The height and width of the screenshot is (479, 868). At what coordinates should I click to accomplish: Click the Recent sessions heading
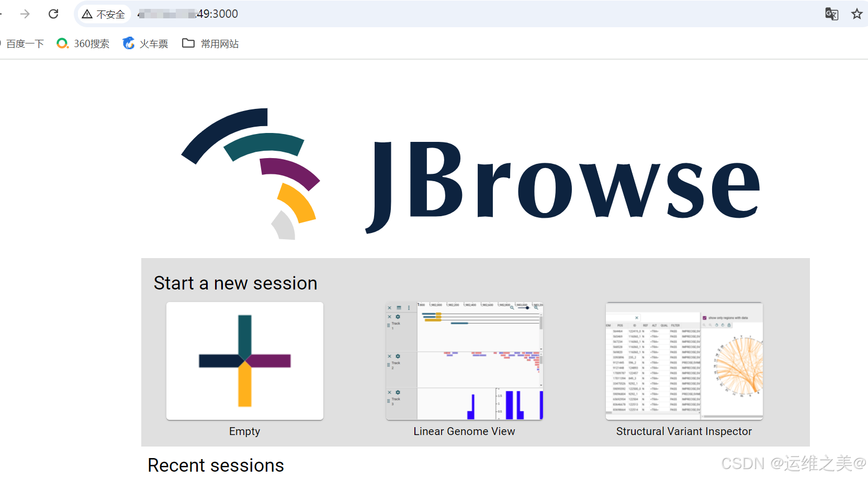point(216,465)
